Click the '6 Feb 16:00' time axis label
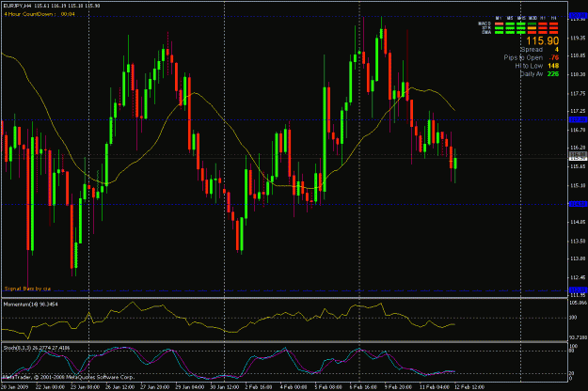This screenshot has height=391, width=588. click(x=363, y=387)
